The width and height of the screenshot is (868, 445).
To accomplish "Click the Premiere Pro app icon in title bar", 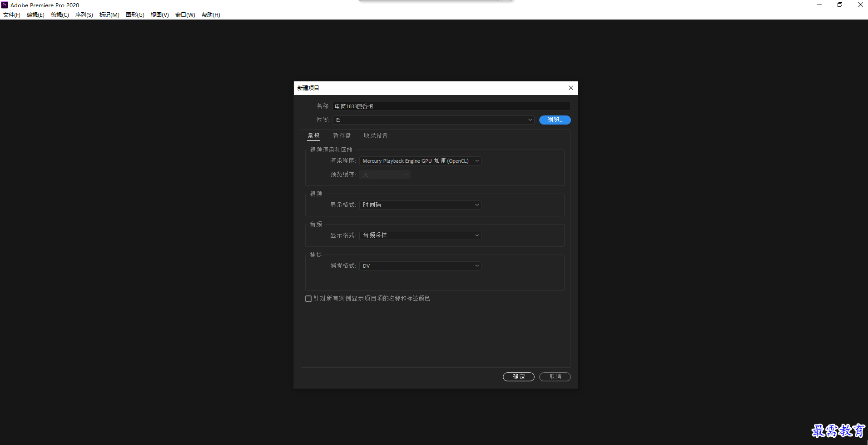I will tap(5, 5).
